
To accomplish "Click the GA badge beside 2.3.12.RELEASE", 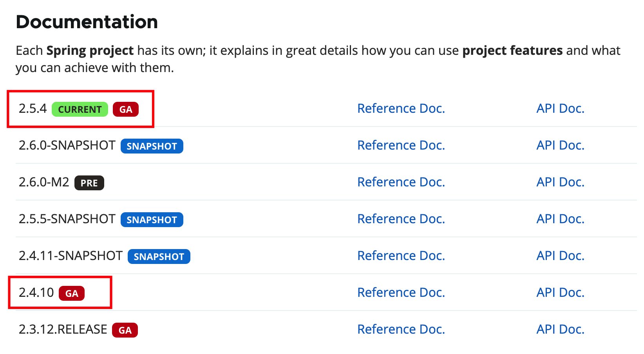I will pos(125,330).
